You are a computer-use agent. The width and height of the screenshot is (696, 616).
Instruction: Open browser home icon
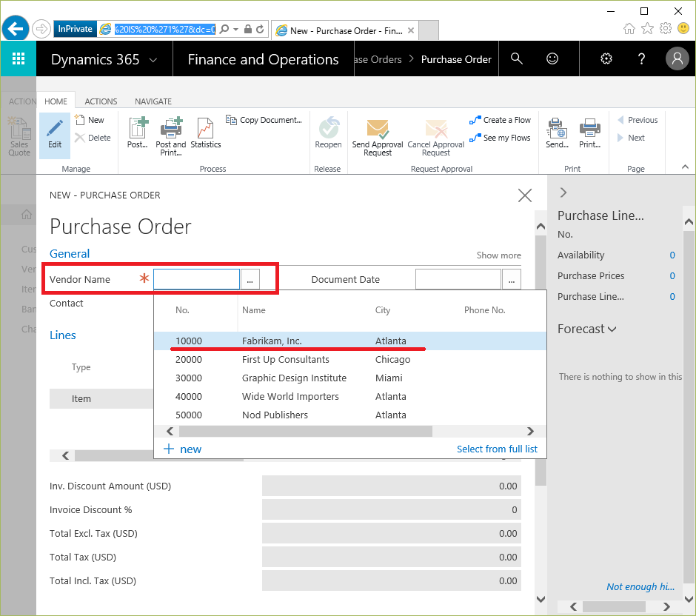(x=629, y=29)
